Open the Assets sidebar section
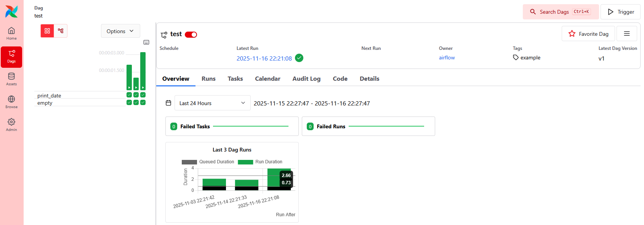Image resolution: width=644 pixels, height=225 pixels. tap(11, 79)
